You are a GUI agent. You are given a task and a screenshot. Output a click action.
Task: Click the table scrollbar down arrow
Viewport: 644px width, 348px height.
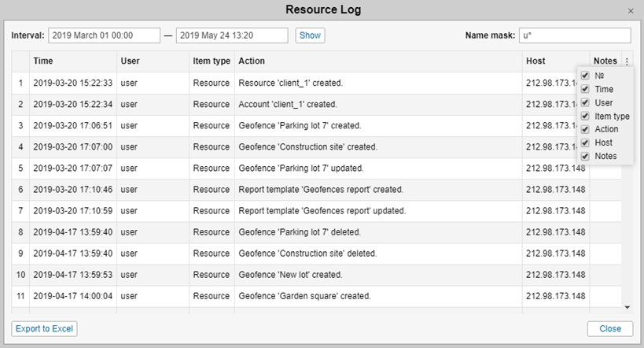pos(627,307)
